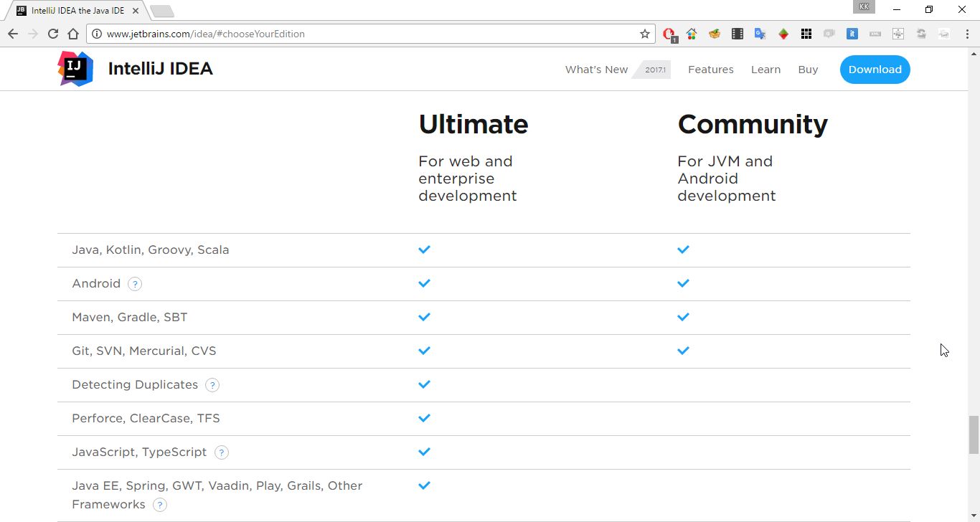Screen dimensions: 980x522
Task: Reload the current page
Action: [53, 34]
